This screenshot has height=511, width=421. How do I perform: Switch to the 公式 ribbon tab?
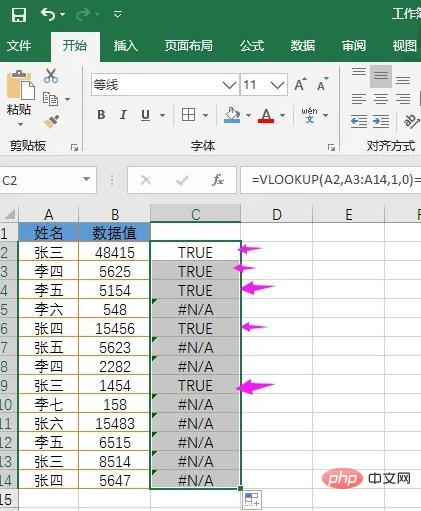(252, 46)
